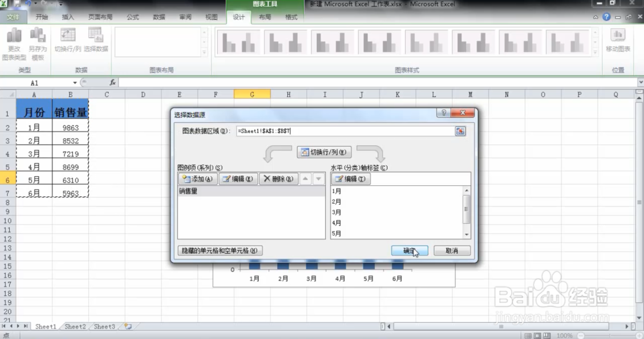Viewport: 644px width, 339px height.
Task: Click the collapse range selector icon
Action: (x=460, y=131)
